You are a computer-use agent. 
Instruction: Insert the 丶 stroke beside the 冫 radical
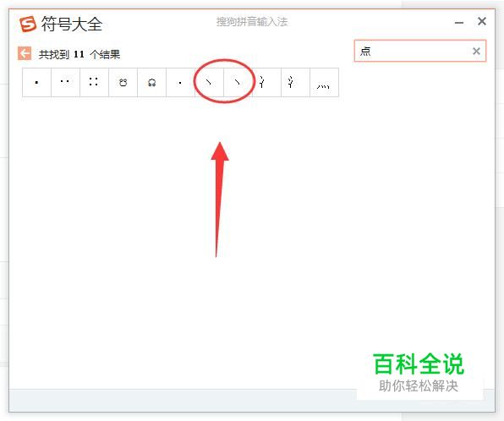click(238, 82)
